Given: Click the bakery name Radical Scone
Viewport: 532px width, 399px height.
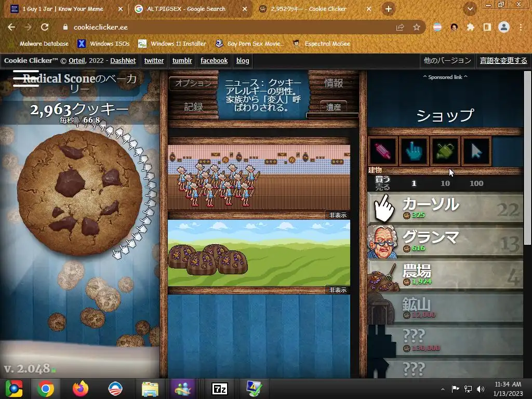Looking at the screenshot, I should click(x=79, y=83).
